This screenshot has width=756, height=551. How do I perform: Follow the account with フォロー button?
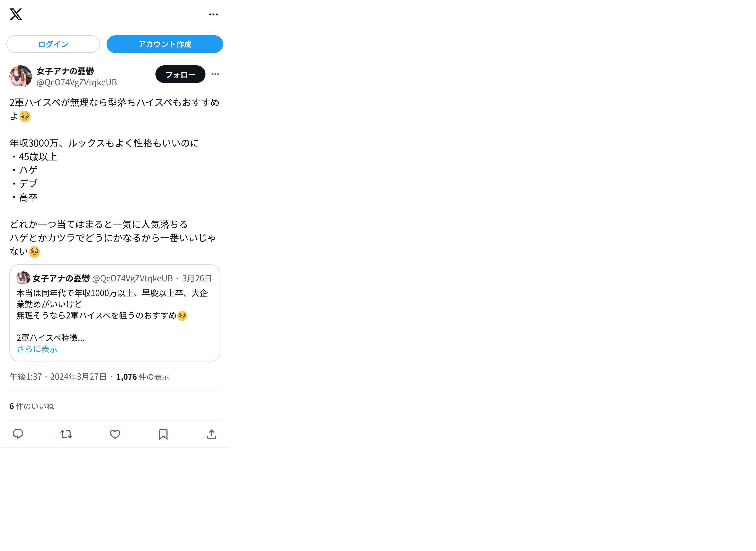(180, 74)
